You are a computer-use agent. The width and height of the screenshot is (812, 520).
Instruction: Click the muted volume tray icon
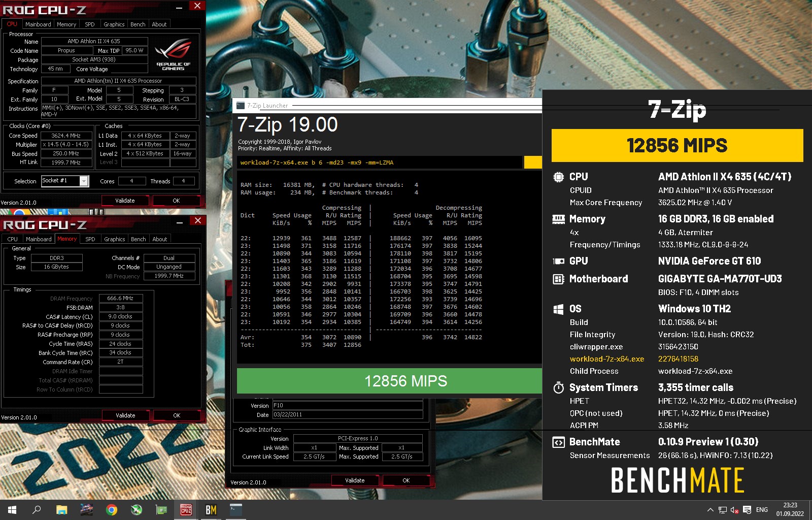(734, 510)
